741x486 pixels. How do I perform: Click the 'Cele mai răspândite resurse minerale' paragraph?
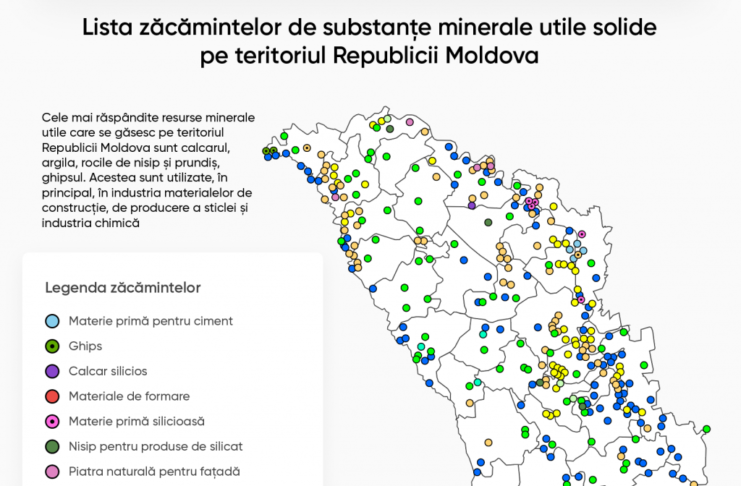click(148, 170)
